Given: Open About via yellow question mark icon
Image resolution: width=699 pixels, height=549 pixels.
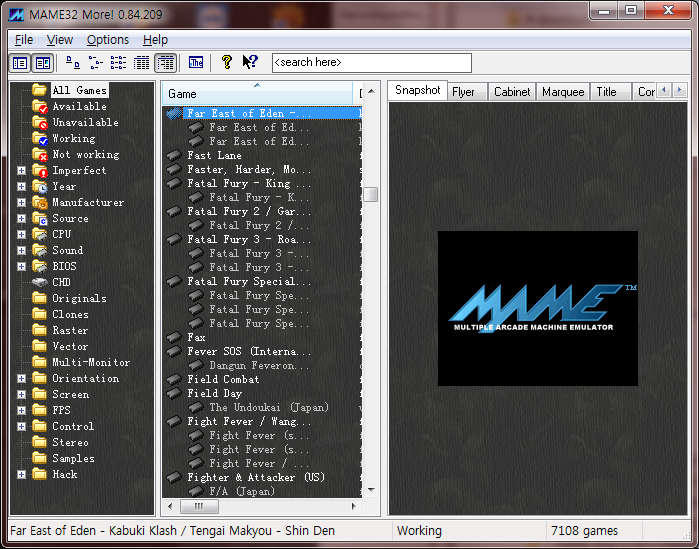Looking at the screenshot, I should 226,62.
